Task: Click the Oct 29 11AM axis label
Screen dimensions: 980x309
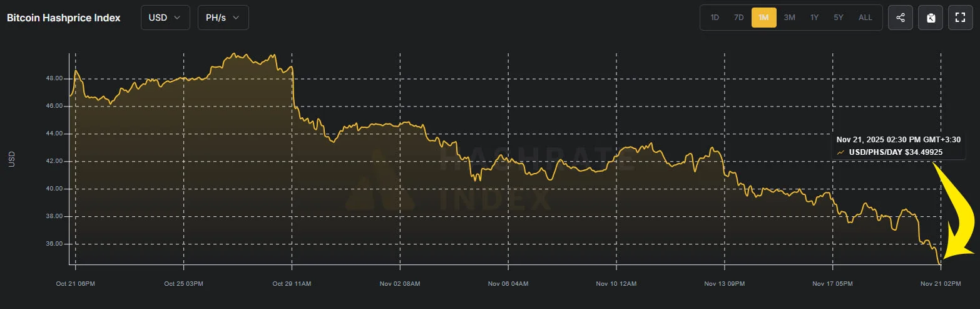Action: click(292, 284)
